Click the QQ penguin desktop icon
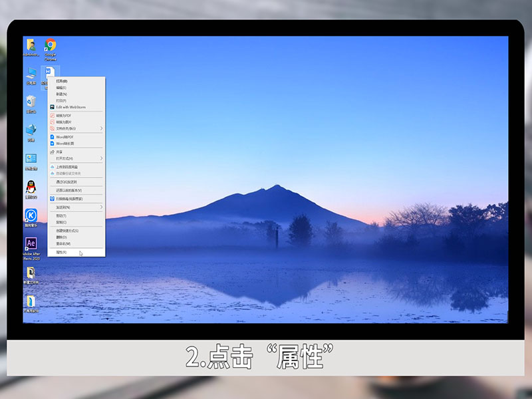Viewport: 532px width, 399px height. click(x=31, y=187)
